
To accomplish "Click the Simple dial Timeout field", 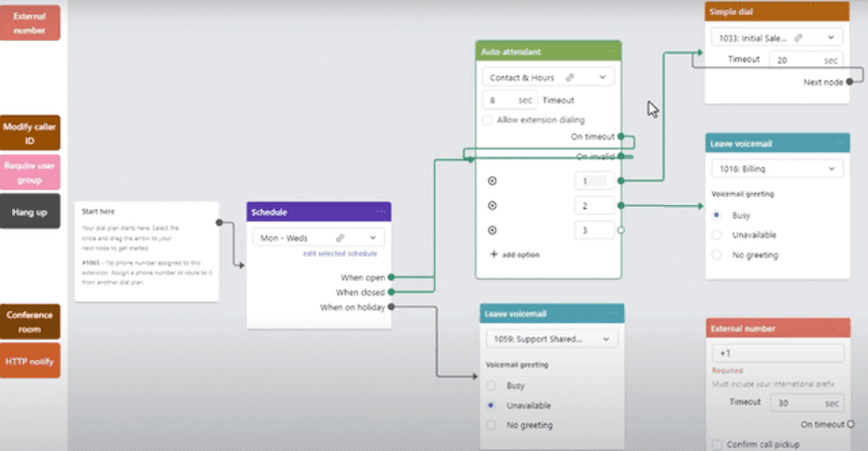I will point(806,59).
